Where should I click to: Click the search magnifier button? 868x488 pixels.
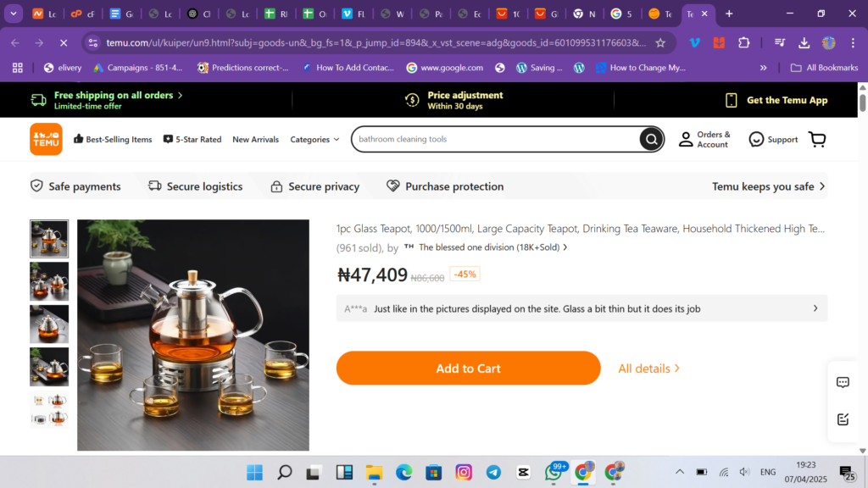coord(651,140)
